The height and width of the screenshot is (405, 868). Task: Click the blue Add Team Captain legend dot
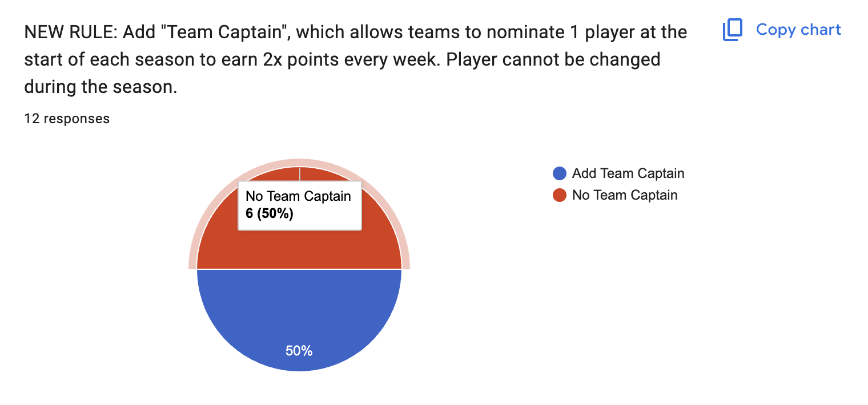coord(560,173)
